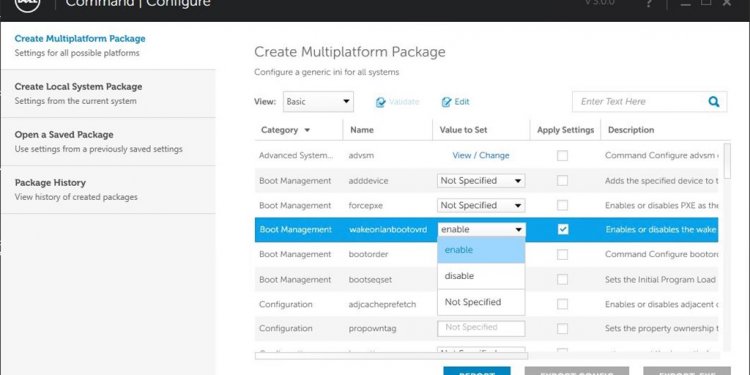Viewport: 750px width, 375px height.
Task: Open the View dropdown set to Basic
Action: pos(318,101)
